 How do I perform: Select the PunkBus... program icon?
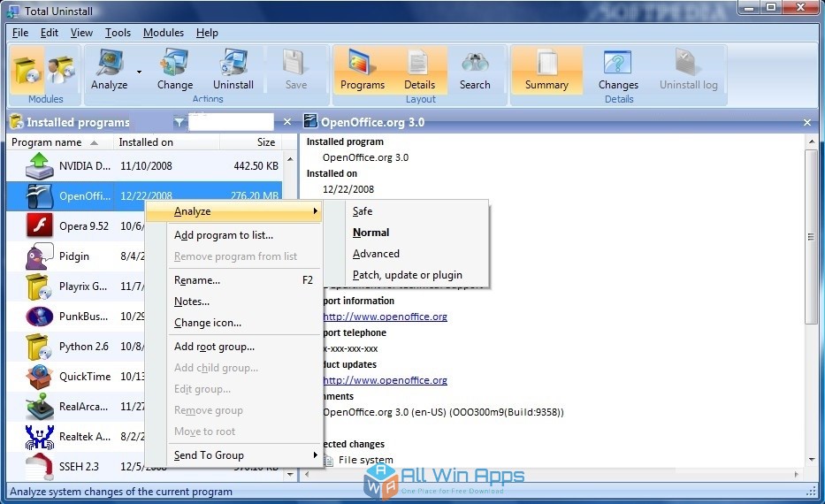click(40, 317)
